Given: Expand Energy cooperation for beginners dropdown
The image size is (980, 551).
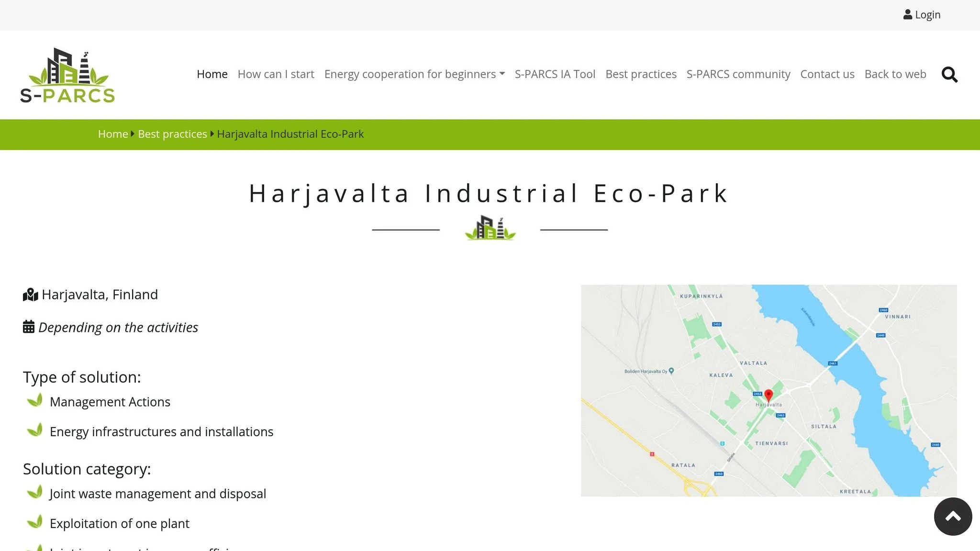Looking at the screenshot, I should click(x=414, y=74).
